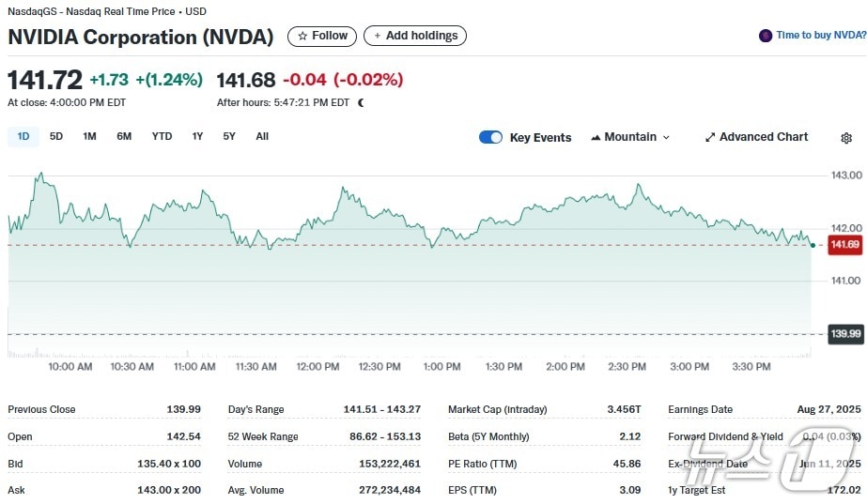Switch chart to 1M range
867x504 pixels.
tap(89, 137)
